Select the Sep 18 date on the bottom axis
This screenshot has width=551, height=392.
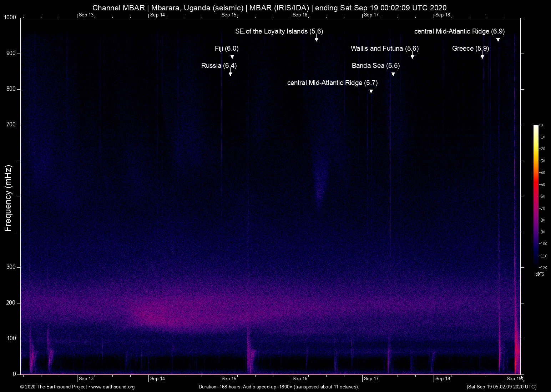point(443,379)
